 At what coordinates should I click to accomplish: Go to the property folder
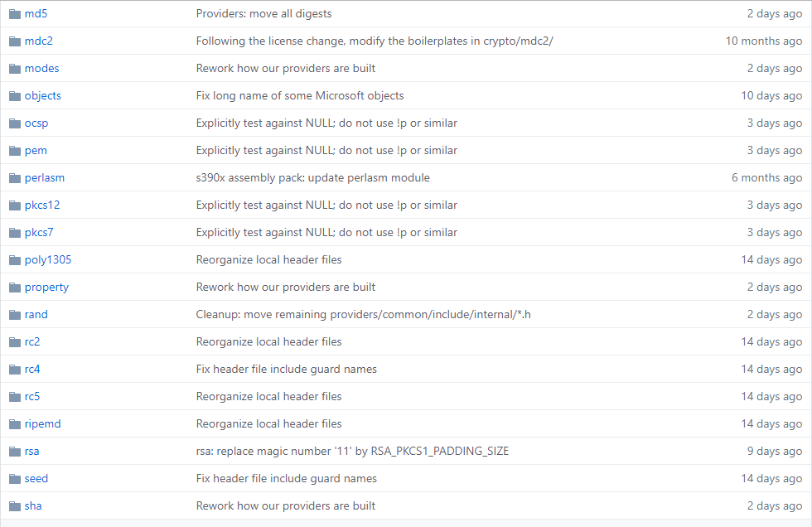(x=46, y=287)
